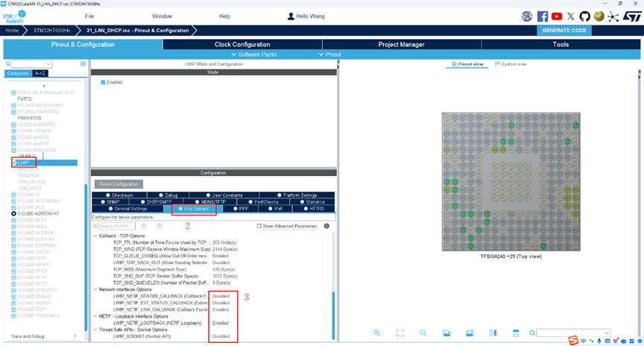Select X-CUBE-AZRTOS-H7 in the list

pos(38,214)
